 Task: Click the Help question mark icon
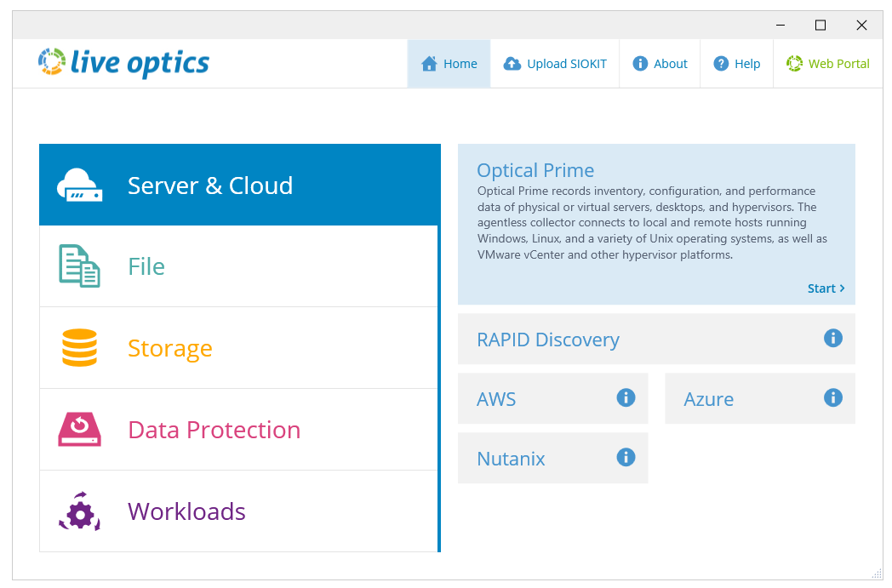(x=721, y=64)
